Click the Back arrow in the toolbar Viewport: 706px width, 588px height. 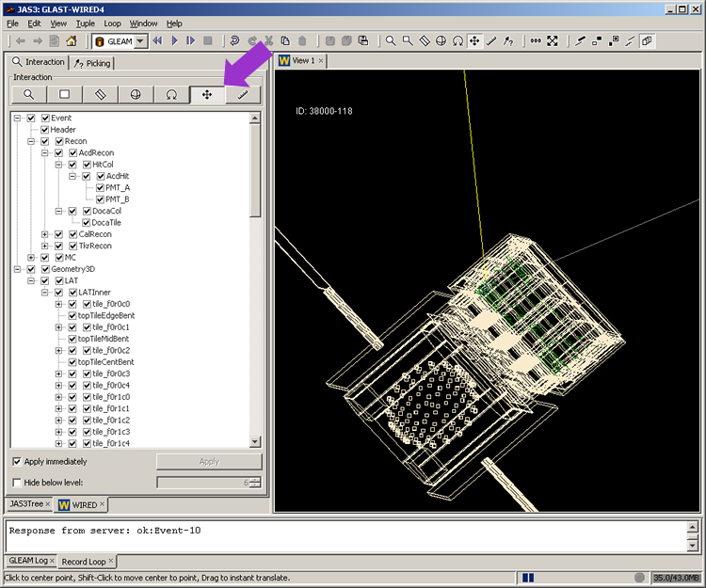point(21,41)
